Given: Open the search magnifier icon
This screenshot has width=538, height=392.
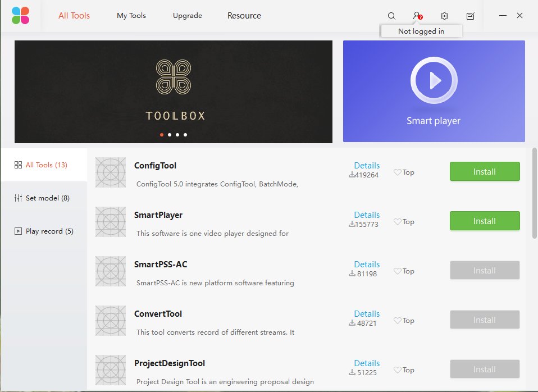Looking at the screenshot, I should (x=391, y=16).
